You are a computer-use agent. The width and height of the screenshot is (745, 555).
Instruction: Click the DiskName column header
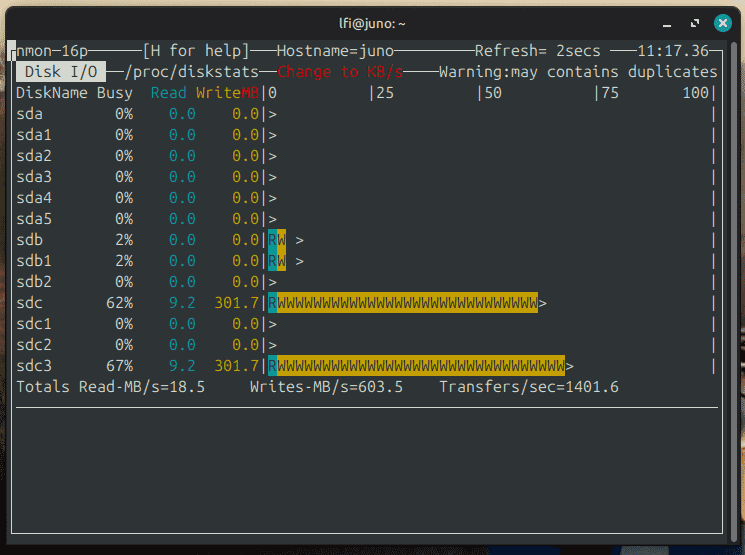[x=52, y=93]
